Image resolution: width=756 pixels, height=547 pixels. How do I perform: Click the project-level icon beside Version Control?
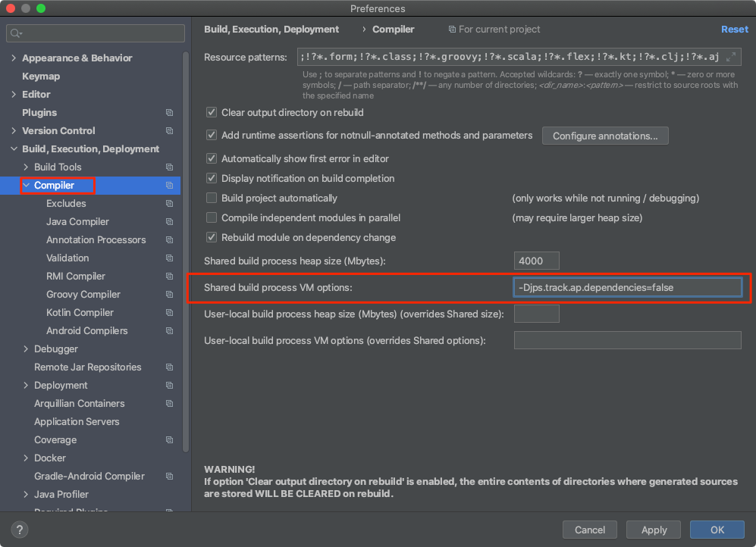pyautogui.click(x=169, y=131)
